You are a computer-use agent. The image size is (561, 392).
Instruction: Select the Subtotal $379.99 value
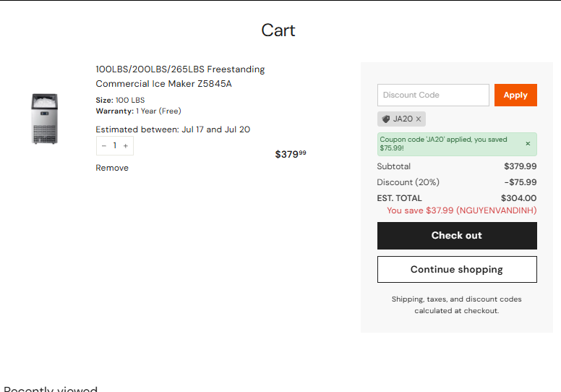point(521,166)
